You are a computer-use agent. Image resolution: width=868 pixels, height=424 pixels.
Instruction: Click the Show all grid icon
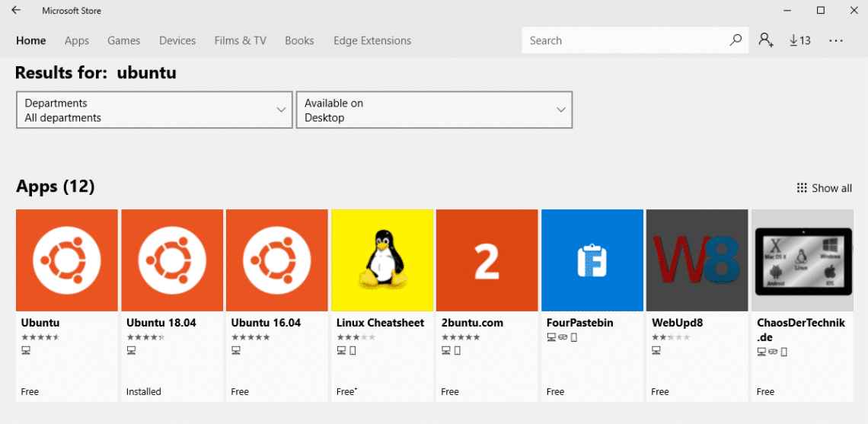[802, 188]
